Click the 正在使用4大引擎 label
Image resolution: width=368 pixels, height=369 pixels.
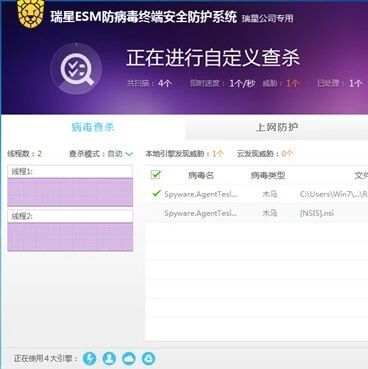(45, 359)
